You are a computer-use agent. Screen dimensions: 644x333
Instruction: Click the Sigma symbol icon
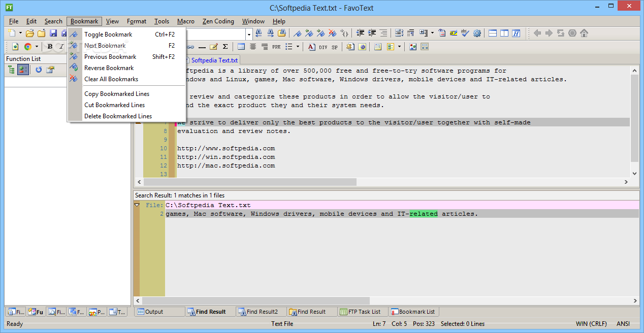(x=225, y=47)
